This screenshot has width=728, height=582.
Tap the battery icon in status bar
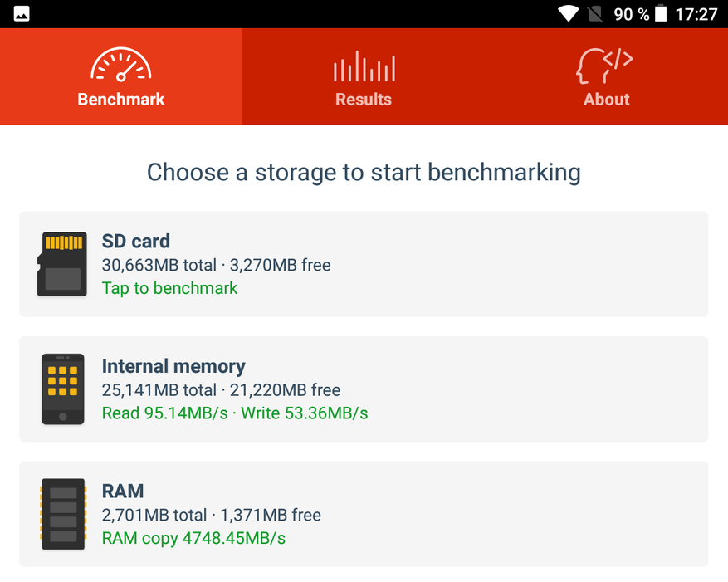coord(661,13)
